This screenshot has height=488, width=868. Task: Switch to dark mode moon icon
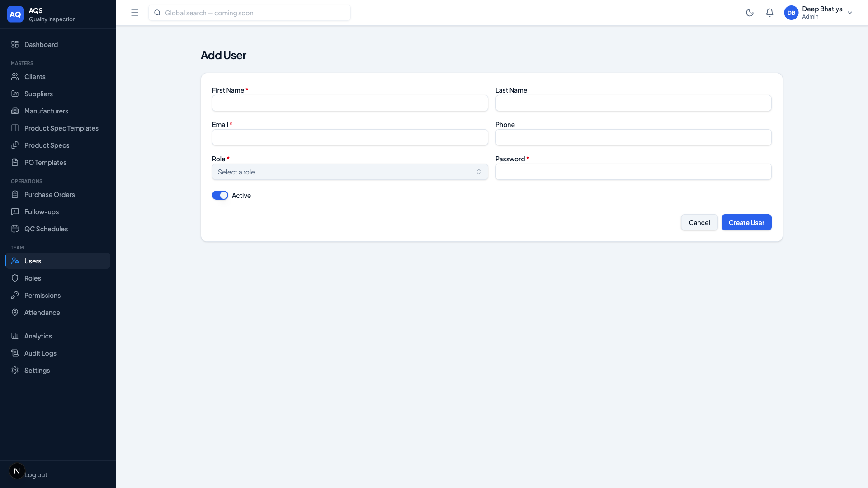click(750, 13)
